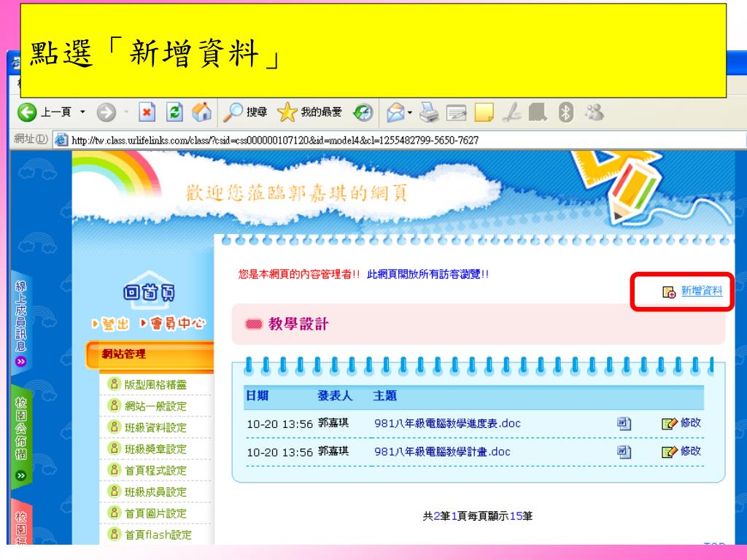The width and height of the screenshot is (747, 560).
Task: Click the 教學設計 section title
Action: 298,324
